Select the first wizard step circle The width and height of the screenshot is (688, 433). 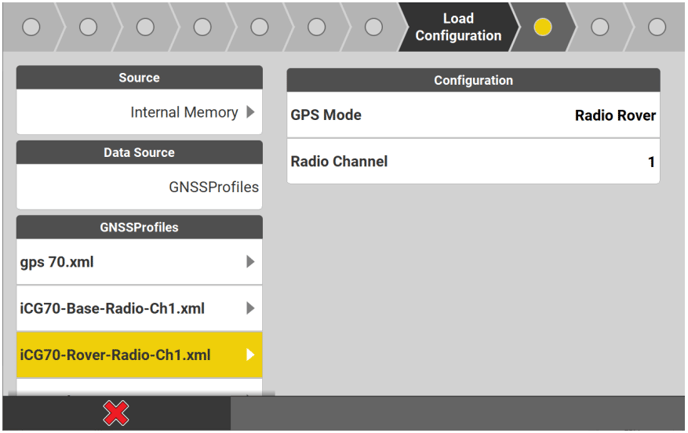(x=31, y=27)
